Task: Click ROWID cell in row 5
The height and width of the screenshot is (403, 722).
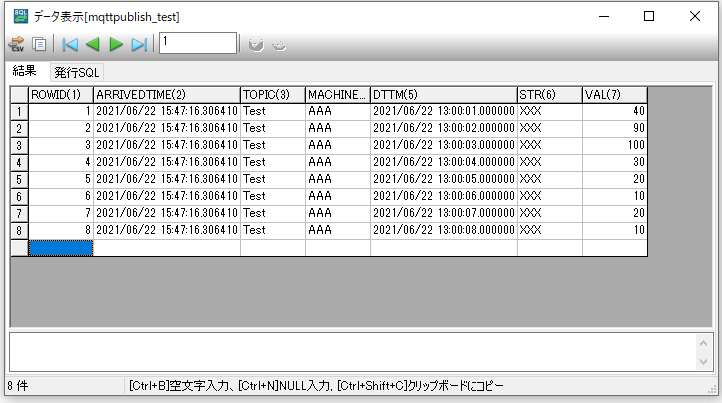Action: 61,180
